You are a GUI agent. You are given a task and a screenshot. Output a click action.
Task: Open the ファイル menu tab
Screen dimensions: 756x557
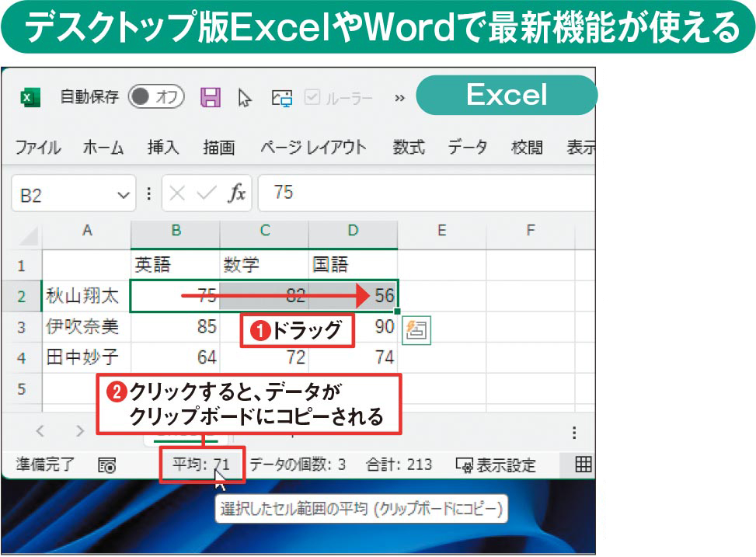[38, 147]
